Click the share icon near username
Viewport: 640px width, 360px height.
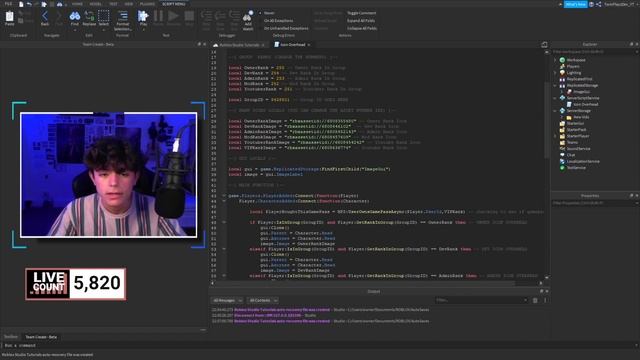[598, 4]
